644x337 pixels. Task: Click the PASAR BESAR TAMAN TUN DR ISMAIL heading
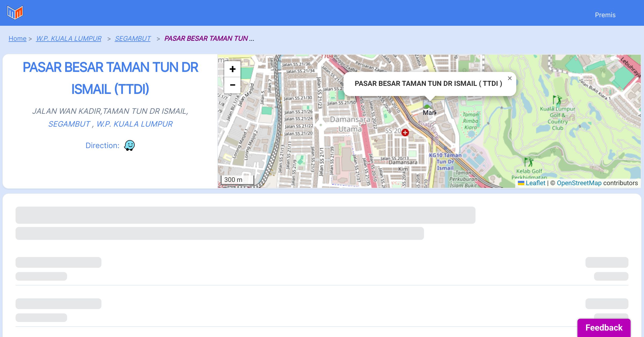(110, 78)
